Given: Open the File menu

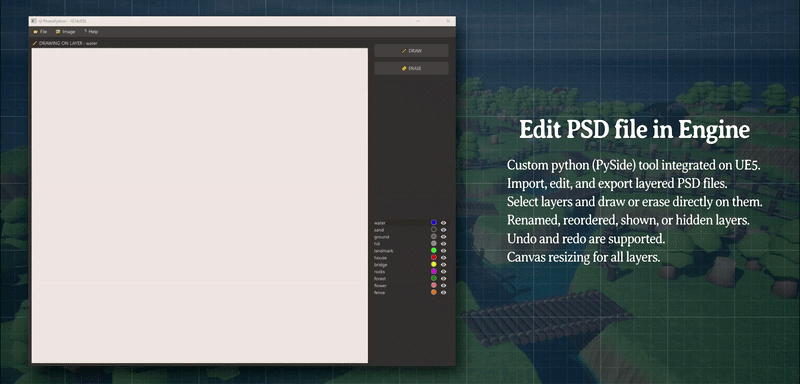Looking at the screenshot, I should coord(40,32).
